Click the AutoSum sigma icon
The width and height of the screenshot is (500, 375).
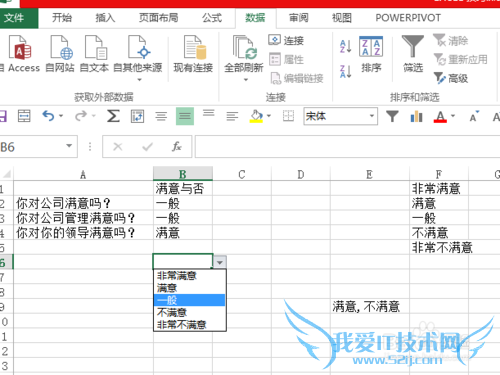[113, 116]
